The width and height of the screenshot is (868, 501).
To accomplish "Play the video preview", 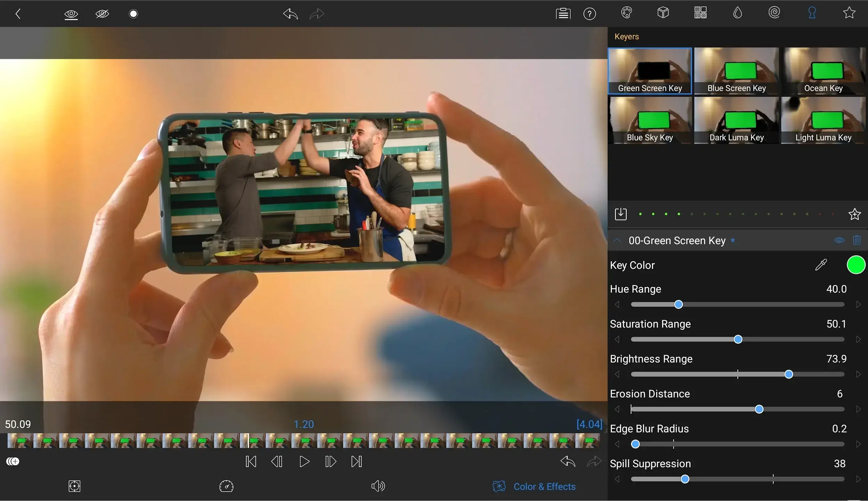I will click(303, 461).
